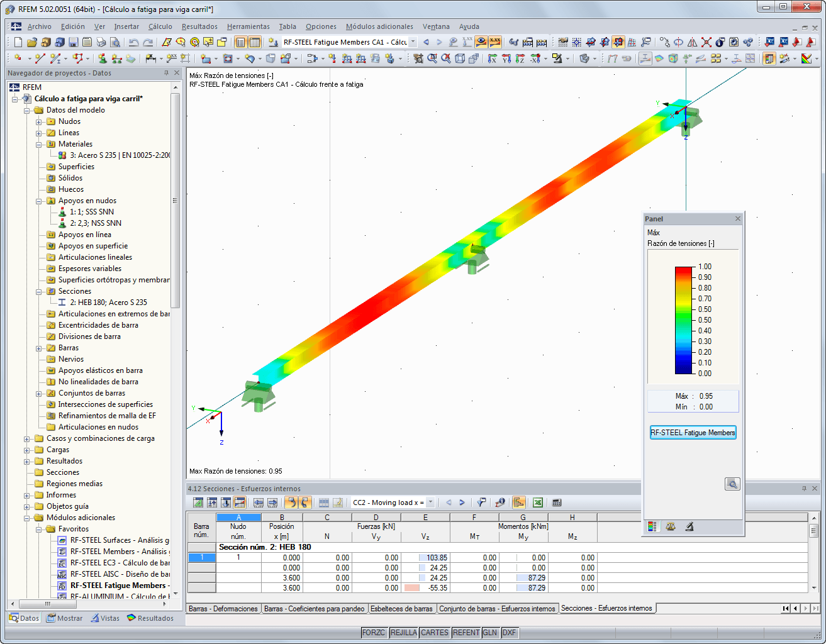
Task: Switch to Panel color scale tab icon
Action: (x=652, y=527)
